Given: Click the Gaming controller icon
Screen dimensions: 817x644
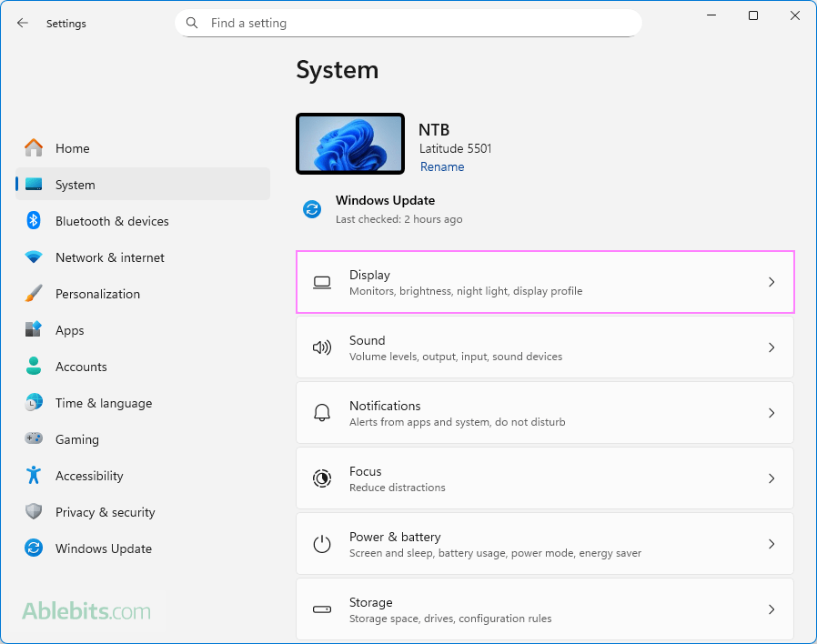Looking at the screenshot, I should click(x=34, y=438).
